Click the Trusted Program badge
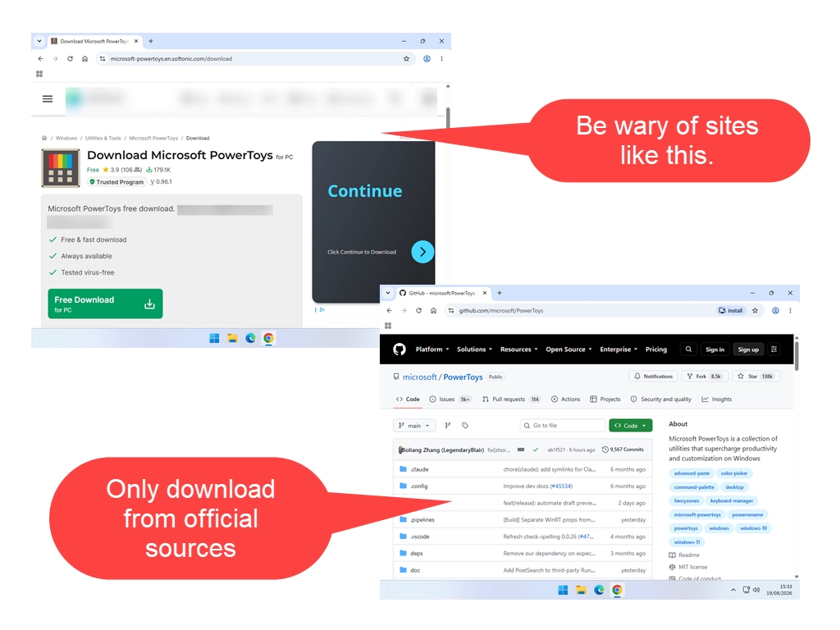 116,182
